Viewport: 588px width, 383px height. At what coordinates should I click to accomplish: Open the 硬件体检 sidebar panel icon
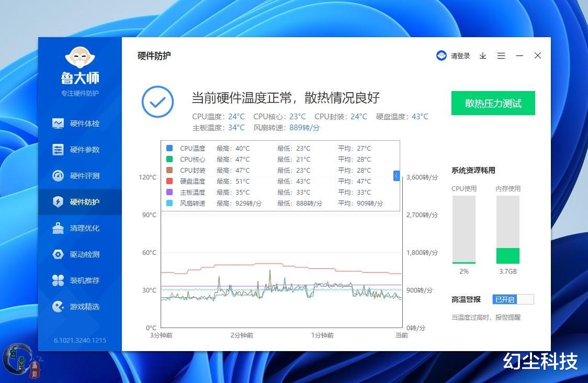click(x=59, y=123)
